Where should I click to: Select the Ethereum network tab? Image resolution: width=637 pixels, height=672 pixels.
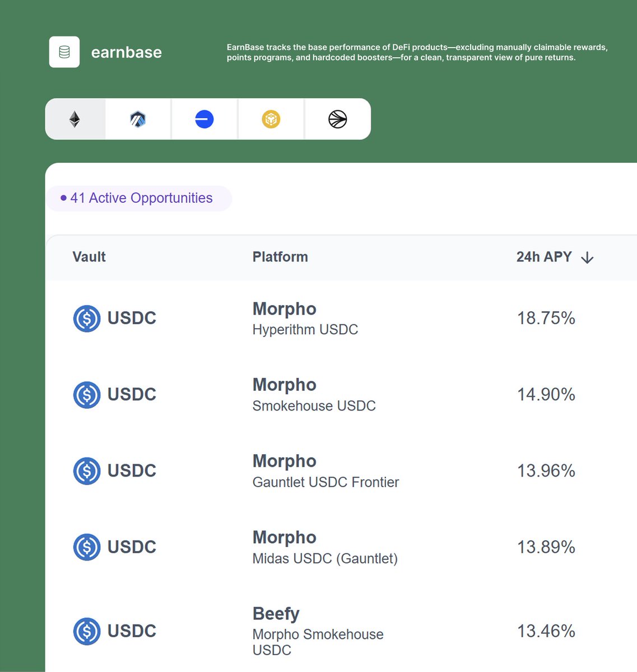coord(75,119)
